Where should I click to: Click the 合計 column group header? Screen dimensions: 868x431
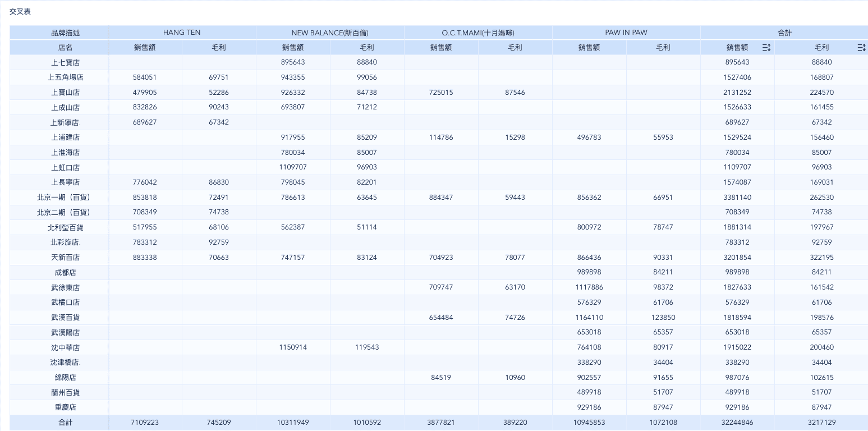coord(784,33)
